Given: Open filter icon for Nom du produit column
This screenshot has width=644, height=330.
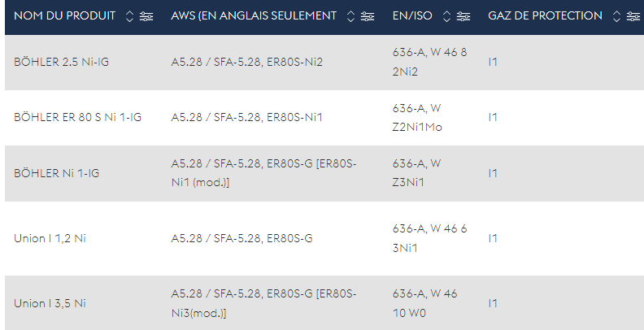Looking at the screenshot, I should tap(146, 16).
